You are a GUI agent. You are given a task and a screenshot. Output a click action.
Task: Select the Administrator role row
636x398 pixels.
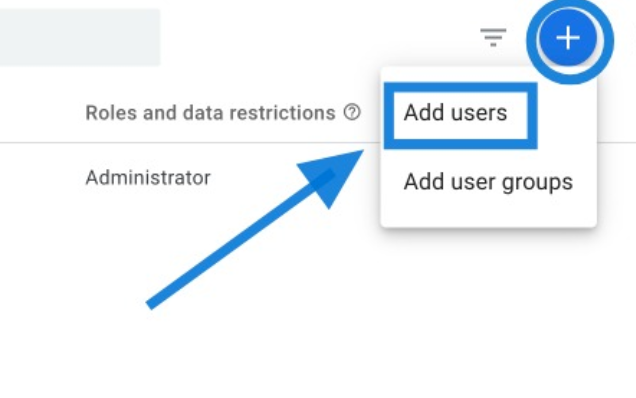click(x=148, y=178)
